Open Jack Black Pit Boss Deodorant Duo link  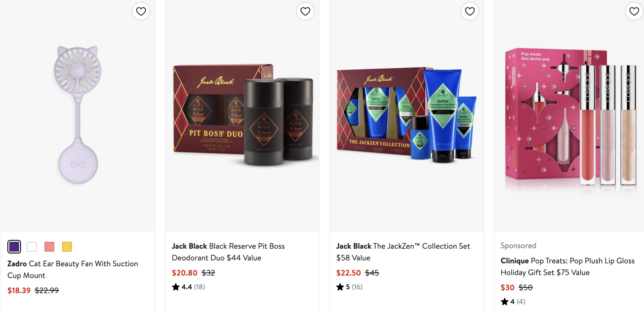pos(228,252)
